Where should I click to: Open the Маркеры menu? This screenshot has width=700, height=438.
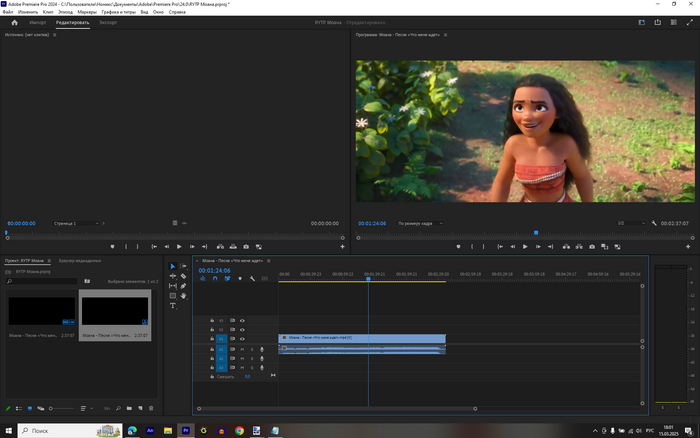pos(87,12)
